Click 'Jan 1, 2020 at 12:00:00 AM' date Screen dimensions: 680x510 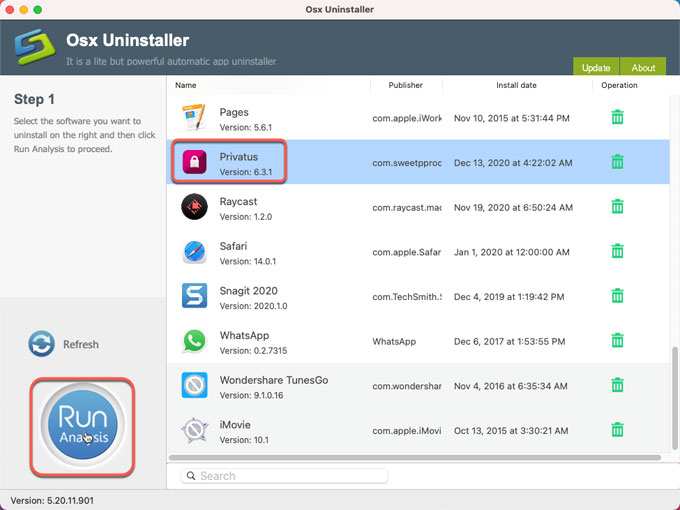coord(512,252)
